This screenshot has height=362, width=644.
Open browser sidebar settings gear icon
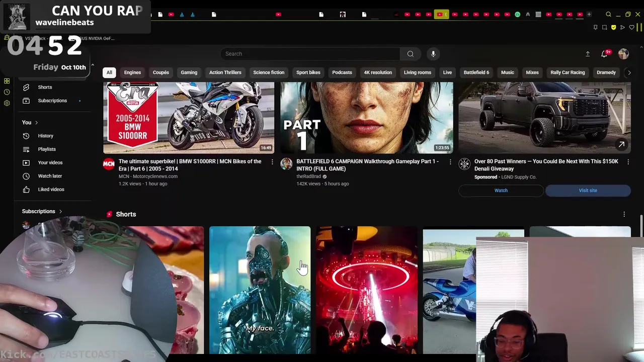pos(7,103)
